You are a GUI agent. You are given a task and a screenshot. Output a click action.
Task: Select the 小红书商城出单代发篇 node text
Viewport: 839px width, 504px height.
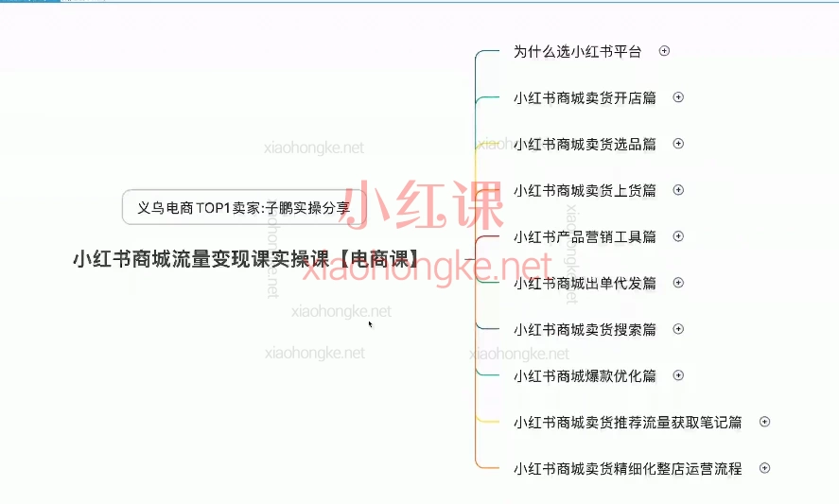[585, 283]
